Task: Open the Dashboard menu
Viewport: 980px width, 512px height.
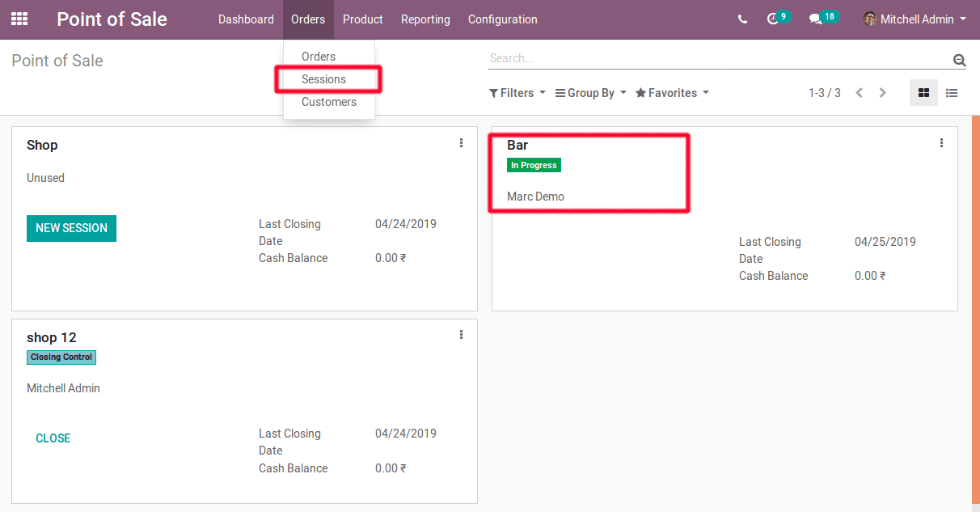Action: [x=246, y=19]
